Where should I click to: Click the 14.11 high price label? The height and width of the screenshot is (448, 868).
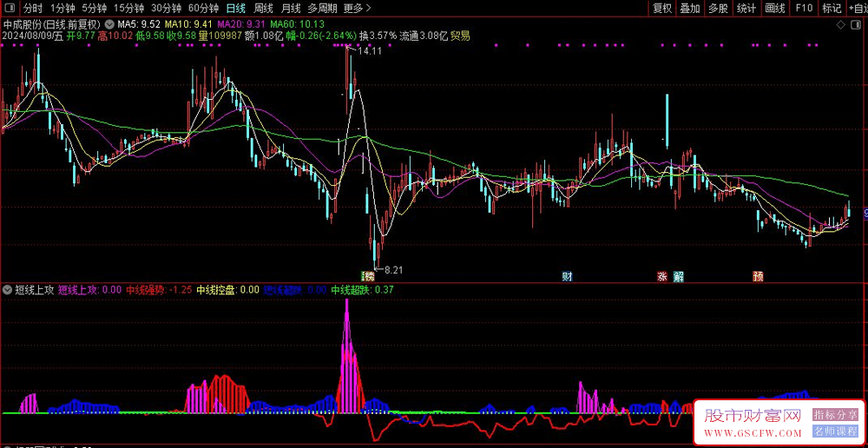click(x=370, y=51)
